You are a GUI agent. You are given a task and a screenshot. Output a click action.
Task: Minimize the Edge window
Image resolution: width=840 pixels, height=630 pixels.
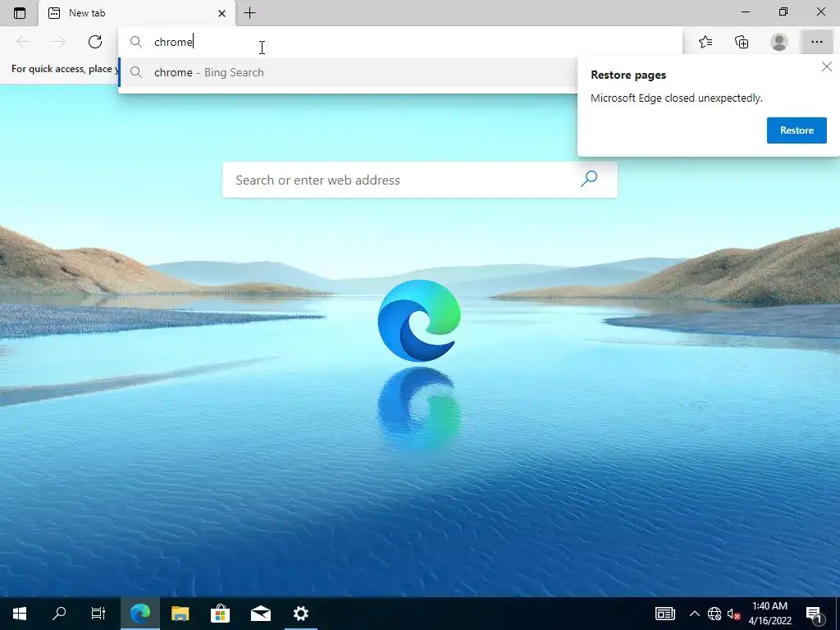(745, 11)
